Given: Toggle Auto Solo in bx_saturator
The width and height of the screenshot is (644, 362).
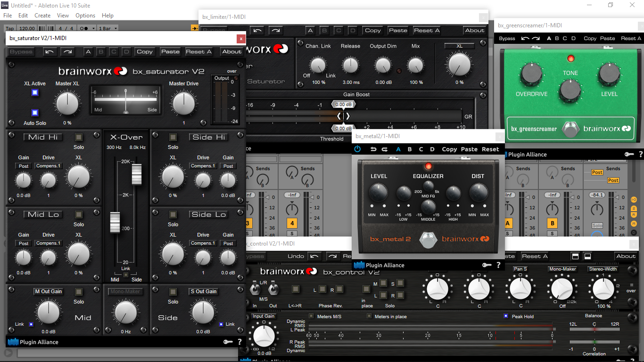Looking at the screenshot, I should click(x=34, y=113).
